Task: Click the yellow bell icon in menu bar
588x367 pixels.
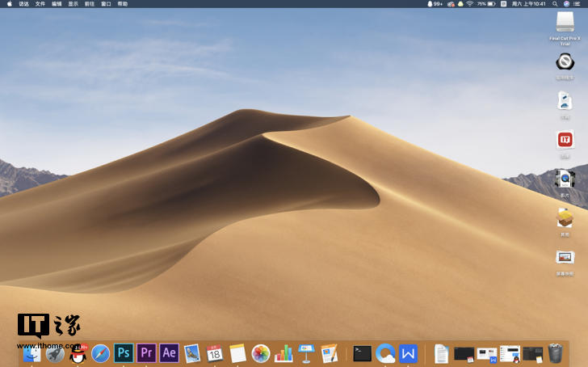Action: click(x=460, y=4)
